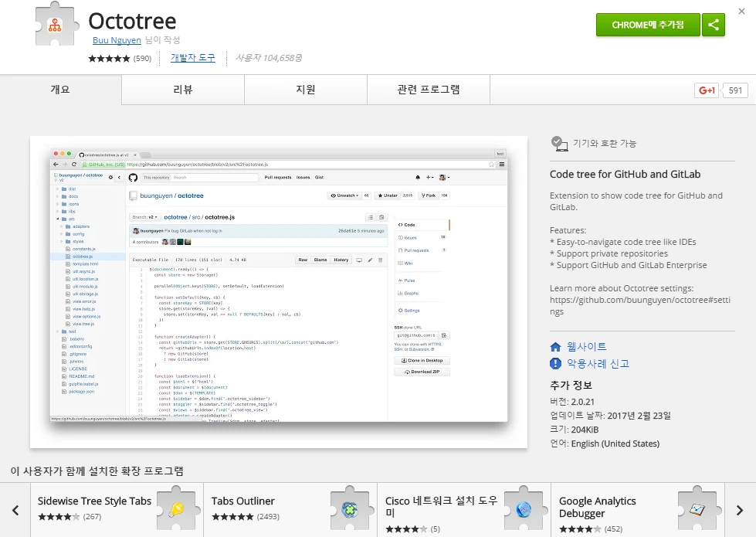Image resolution: width=756 pixels, height=537 pixels.
Task: Close the extension detail overlay
Action: pos(741,11)
